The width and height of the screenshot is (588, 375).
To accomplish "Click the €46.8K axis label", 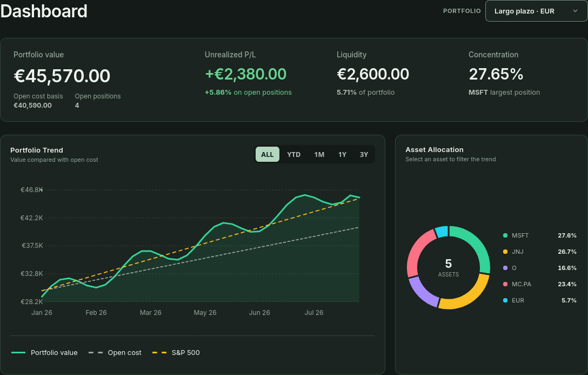I will point(31,189).
